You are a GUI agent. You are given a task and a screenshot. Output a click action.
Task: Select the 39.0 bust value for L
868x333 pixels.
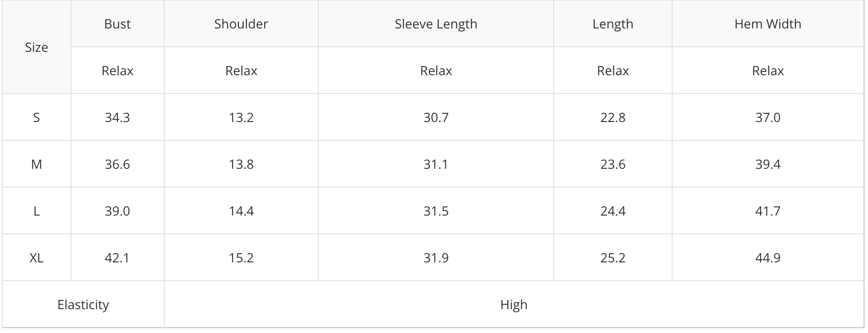click(x=117, y=211)
